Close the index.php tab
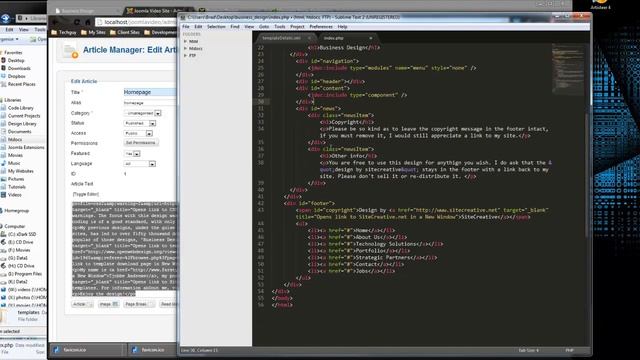 point(371,38)
